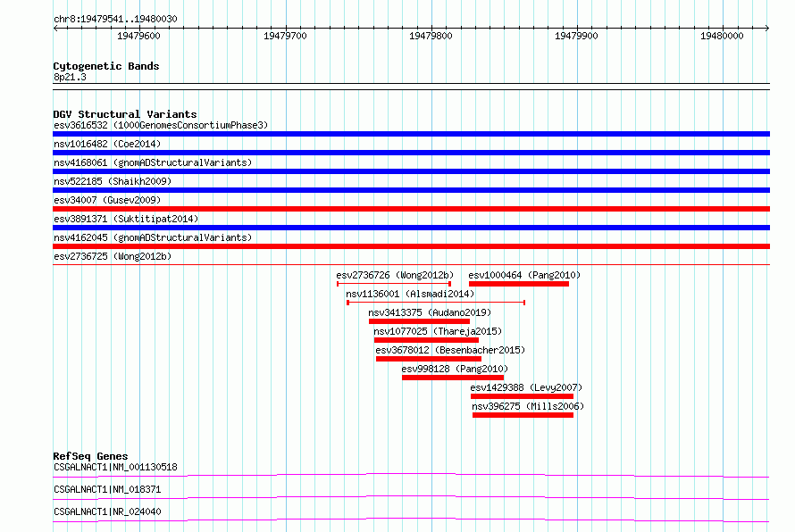Click the blue bar under nsv522185
Screen dimensions: 795x532
pyautogui.click(x=411, y=190)
